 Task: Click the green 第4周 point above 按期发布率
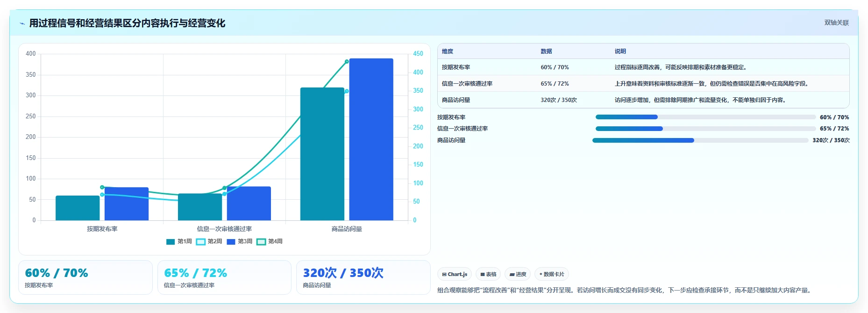(x=102, y=187)
